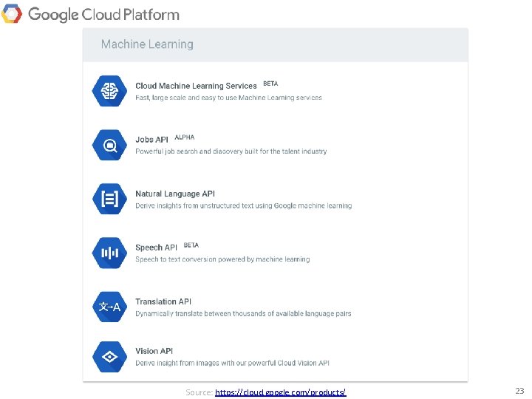The image size is (532, 399).
Task: Open the Cloud Machine Learning Services title
Action: click(x=196, y=86)
